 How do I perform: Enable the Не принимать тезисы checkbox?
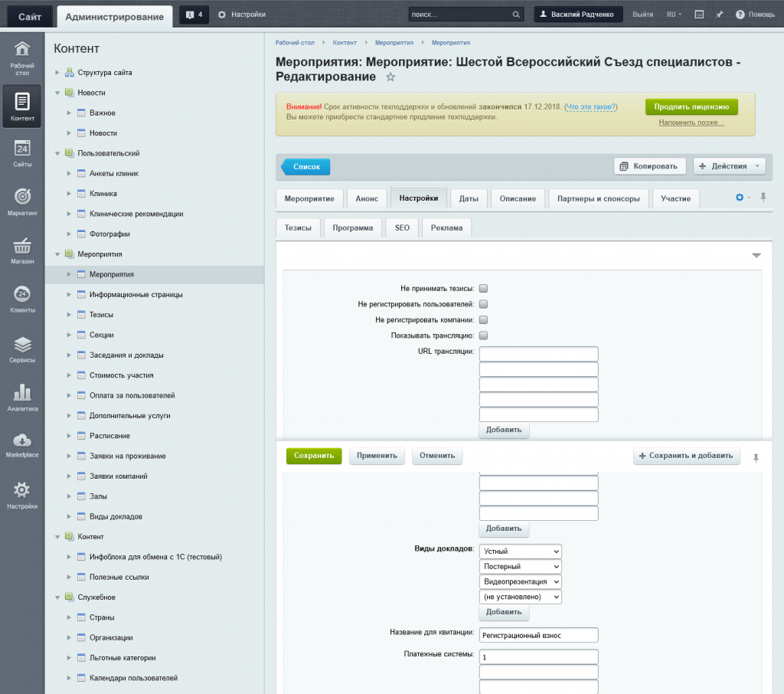pyautogui.click(x=483, y=286)
